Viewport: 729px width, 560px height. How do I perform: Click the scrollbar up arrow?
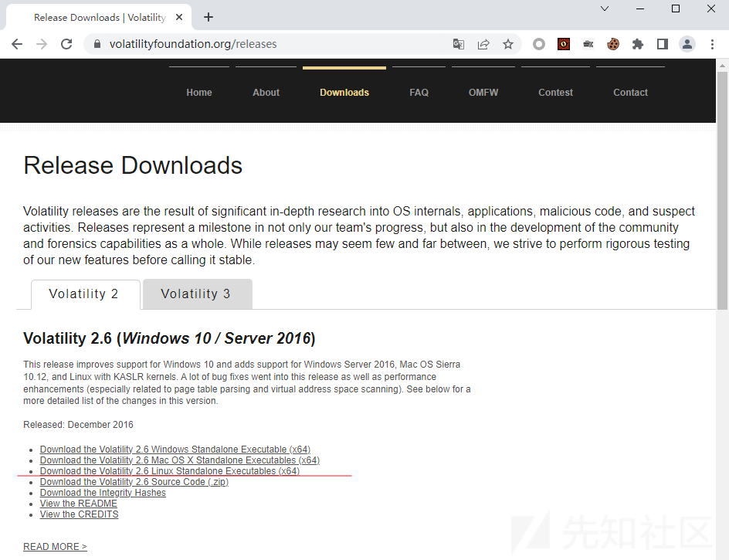722,66
